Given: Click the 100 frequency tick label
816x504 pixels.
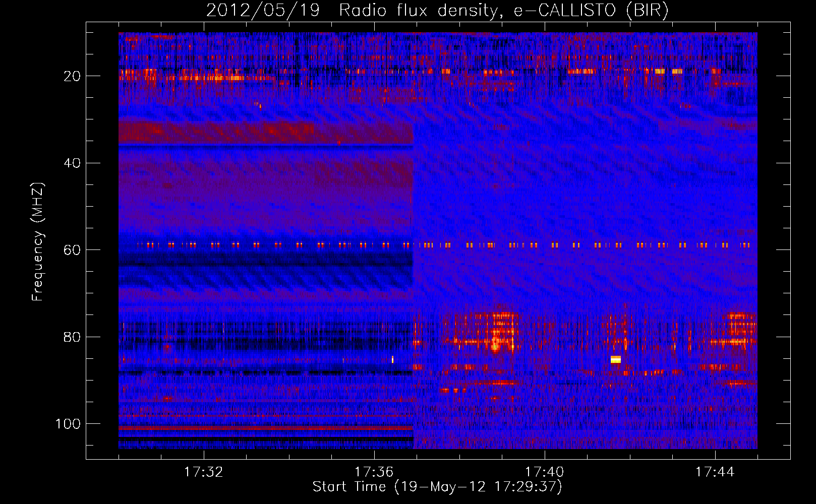Looking at the screenshot, I should click(x=68, y=424).
